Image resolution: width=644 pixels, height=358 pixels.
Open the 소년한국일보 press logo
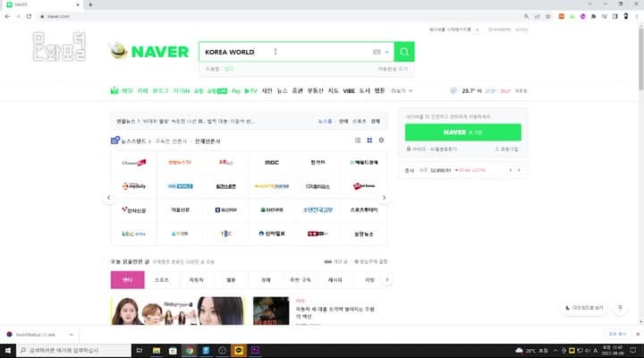click(x=318, y=210)
